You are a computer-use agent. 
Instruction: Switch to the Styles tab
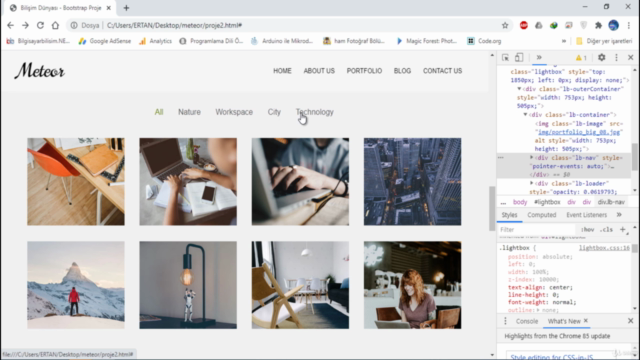point(509,215)
